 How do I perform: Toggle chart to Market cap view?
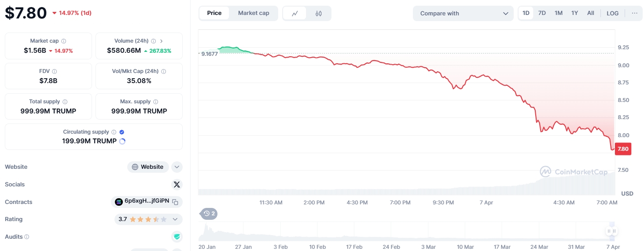(x=254, y=13)
